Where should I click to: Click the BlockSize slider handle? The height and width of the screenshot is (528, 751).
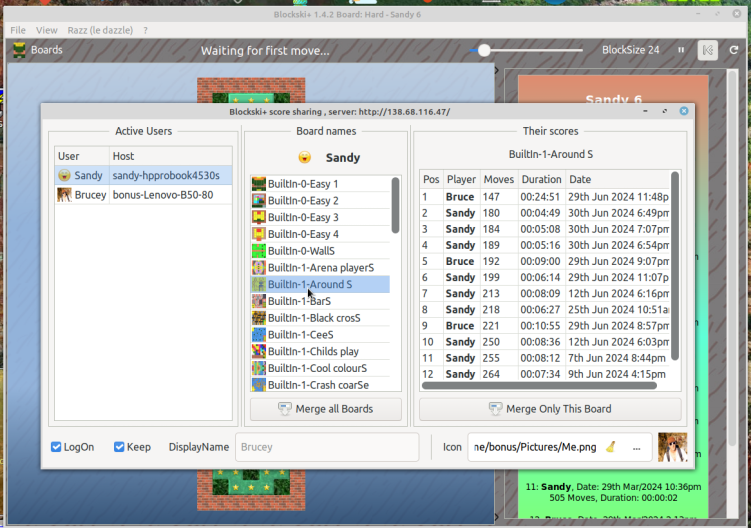click(x=484, y=50)
